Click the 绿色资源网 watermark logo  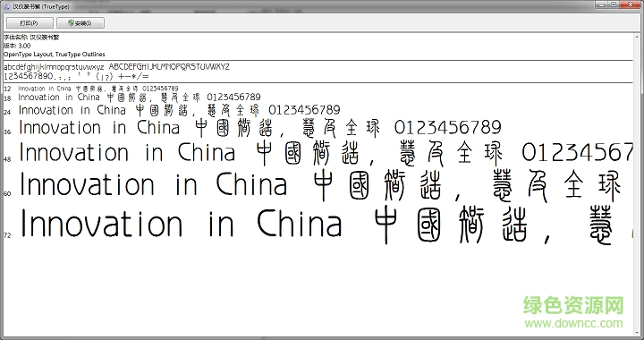tap(573, 305)
